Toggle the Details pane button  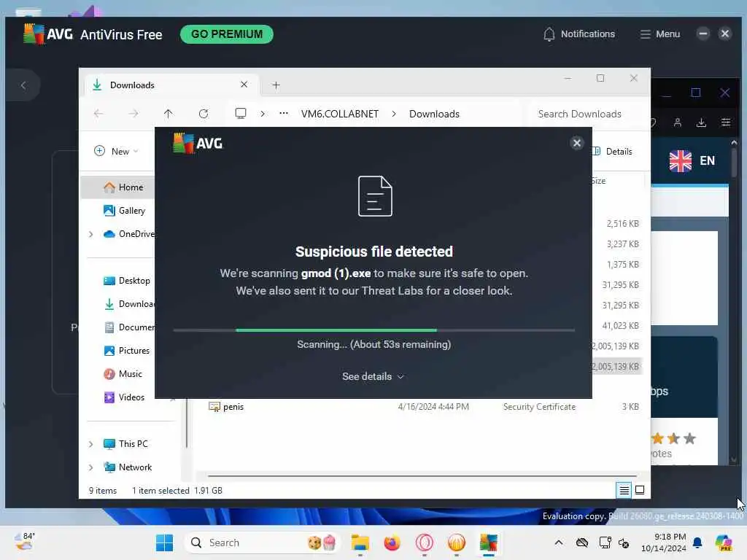[613, 151]
